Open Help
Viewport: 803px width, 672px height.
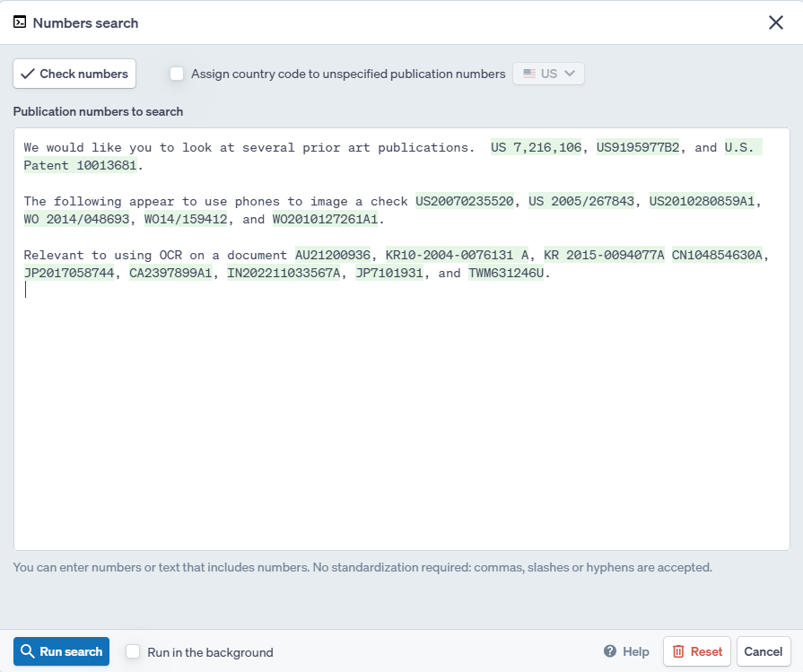(x=626, y=651)
